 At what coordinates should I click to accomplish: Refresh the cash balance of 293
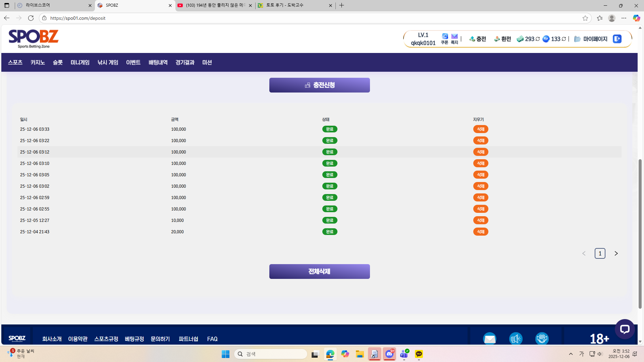[538, 39]
